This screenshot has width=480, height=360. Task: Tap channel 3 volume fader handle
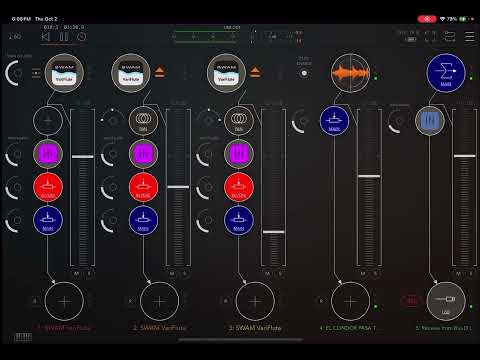pyautogui.click(x=274, y=232)
